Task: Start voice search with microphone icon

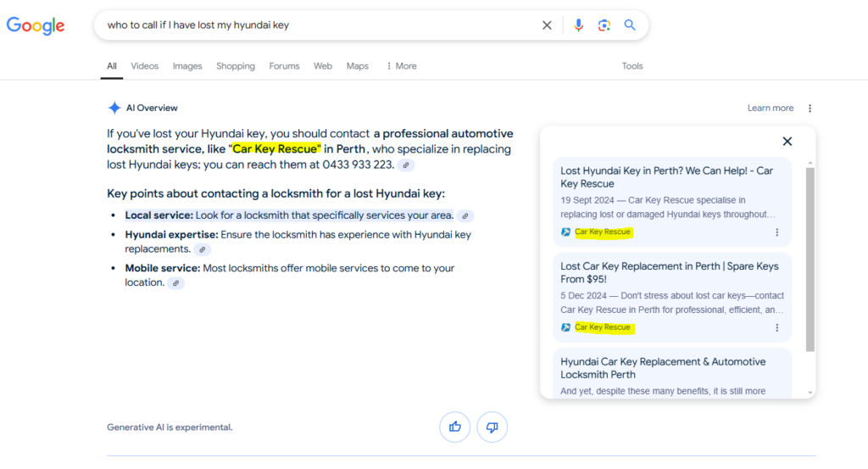Action: (x=578, y=25)
